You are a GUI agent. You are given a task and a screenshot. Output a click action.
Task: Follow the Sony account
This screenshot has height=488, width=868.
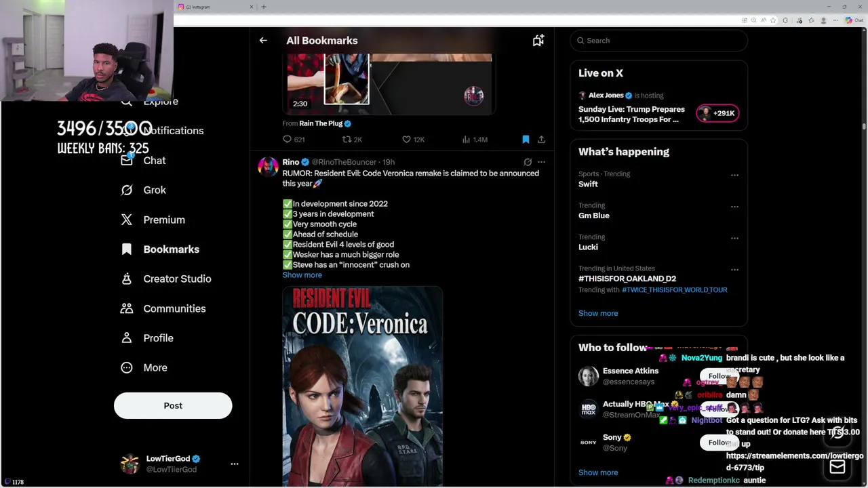[719, 443]
